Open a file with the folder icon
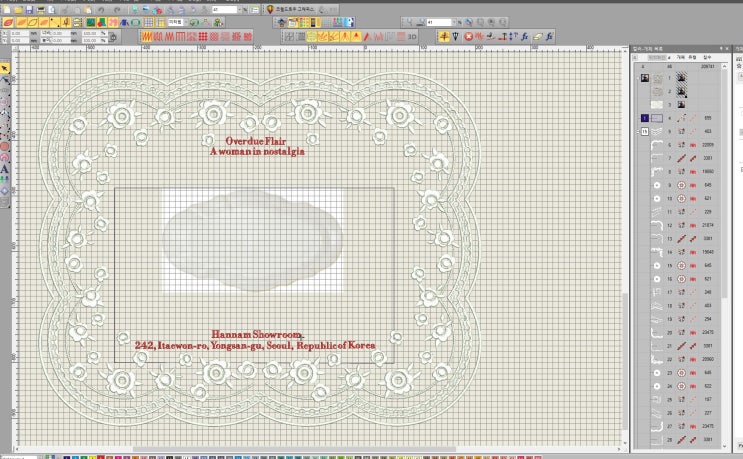The width and height of the screenshot is (743, 459). (x=18, y=9)
